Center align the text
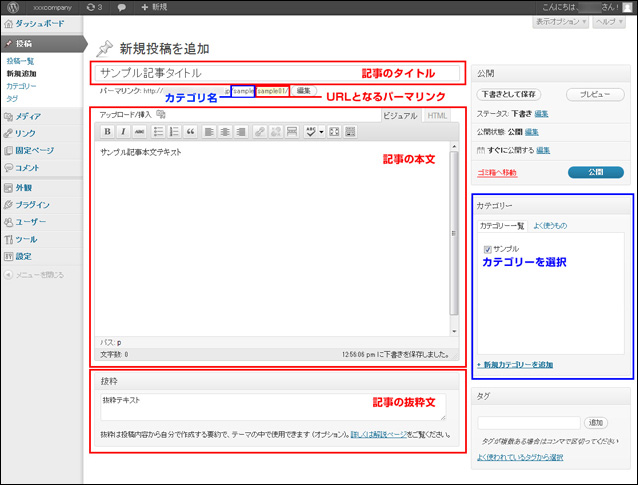 point(225,131)
